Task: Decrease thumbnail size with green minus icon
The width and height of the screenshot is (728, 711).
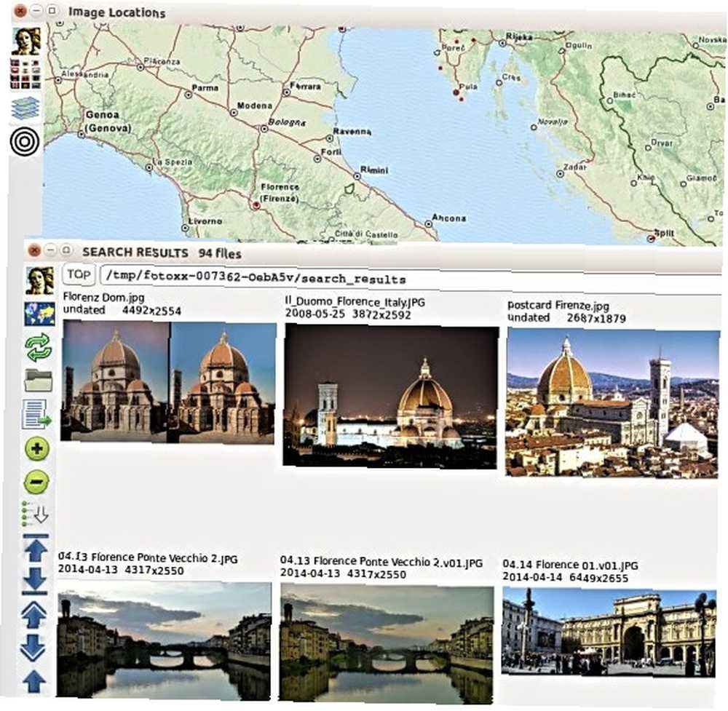Action: pyautogui.click(x=36, y=482)
